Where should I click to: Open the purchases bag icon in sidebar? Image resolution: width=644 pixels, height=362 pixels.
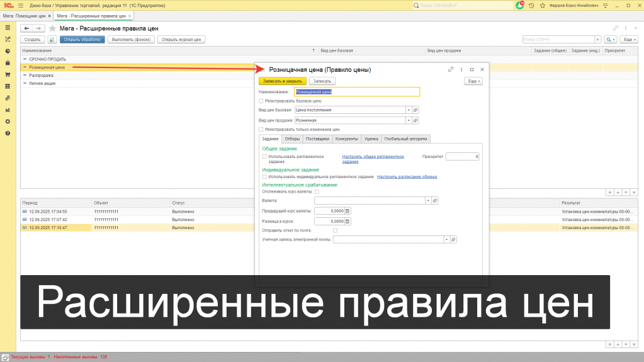click(x=8, y=63)
